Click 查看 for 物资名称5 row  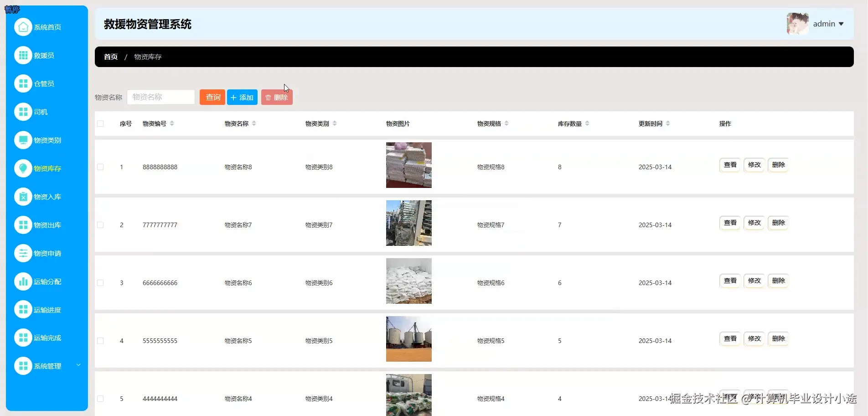(x=730, y=338)
